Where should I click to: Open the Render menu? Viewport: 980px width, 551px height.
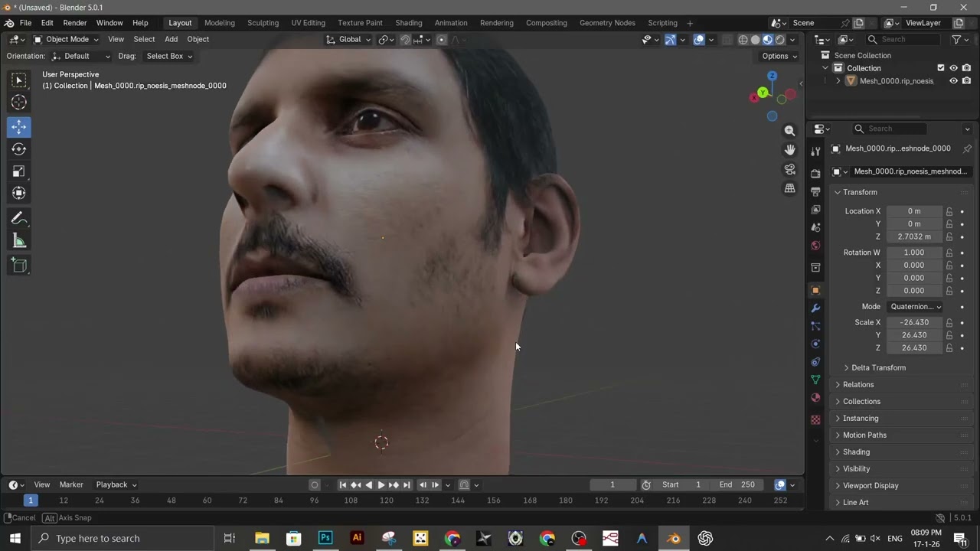[74, 23]
